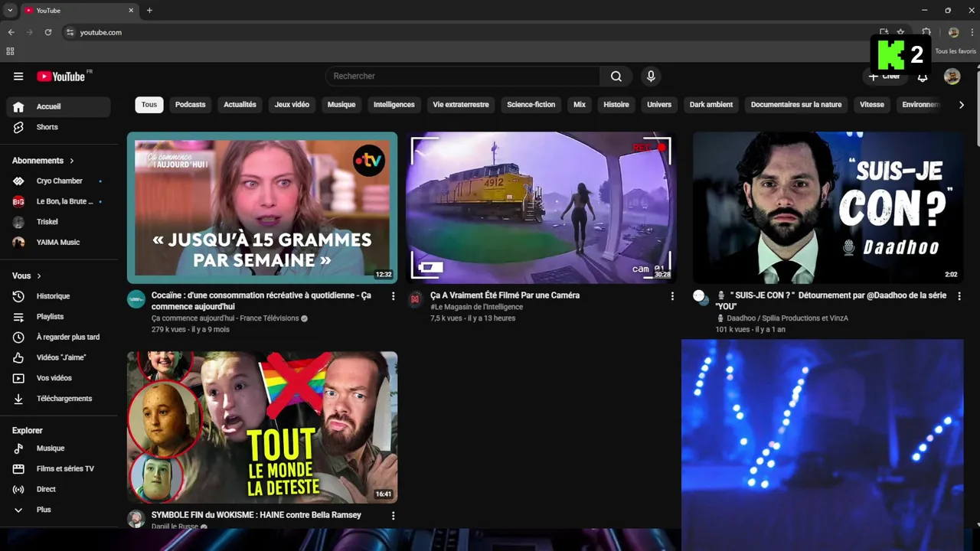
Task: Open the JUSQU'À 15 GRAMMES thumbnail
Action: click(262, 207)
